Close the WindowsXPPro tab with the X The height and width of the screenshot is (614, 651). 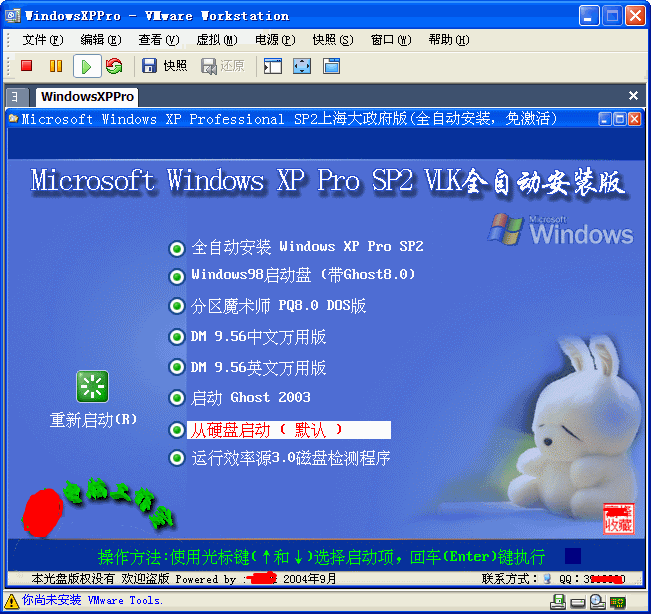(633, 96)
